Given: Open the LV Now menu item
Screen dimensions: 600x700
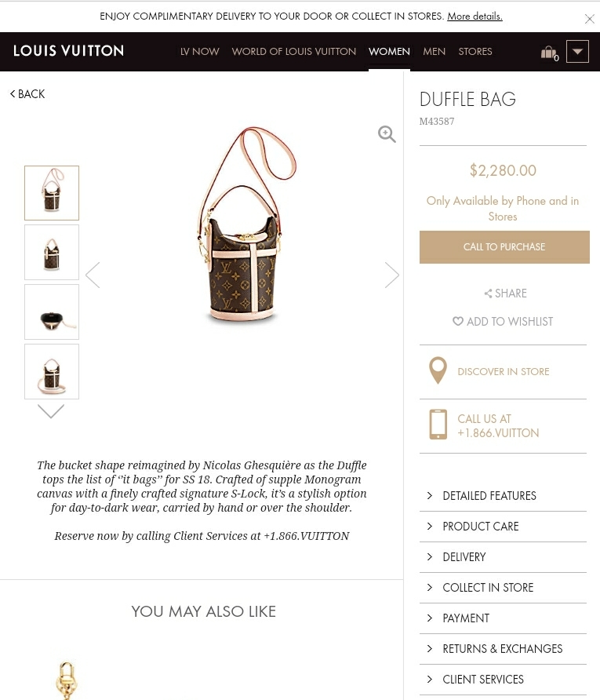Looking at the screenshot, I should (199, 51).
